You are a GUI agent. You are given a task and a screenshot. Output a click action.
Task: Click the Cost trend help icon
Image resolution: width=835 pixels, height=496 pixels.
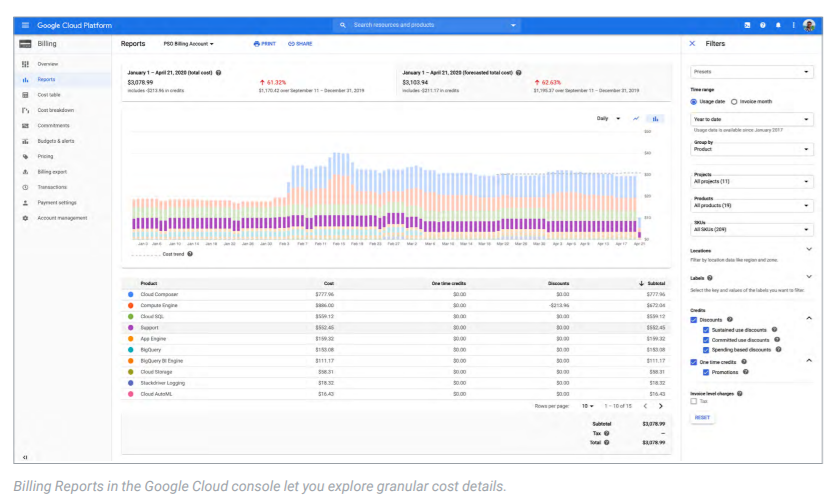tap(190, 254)
